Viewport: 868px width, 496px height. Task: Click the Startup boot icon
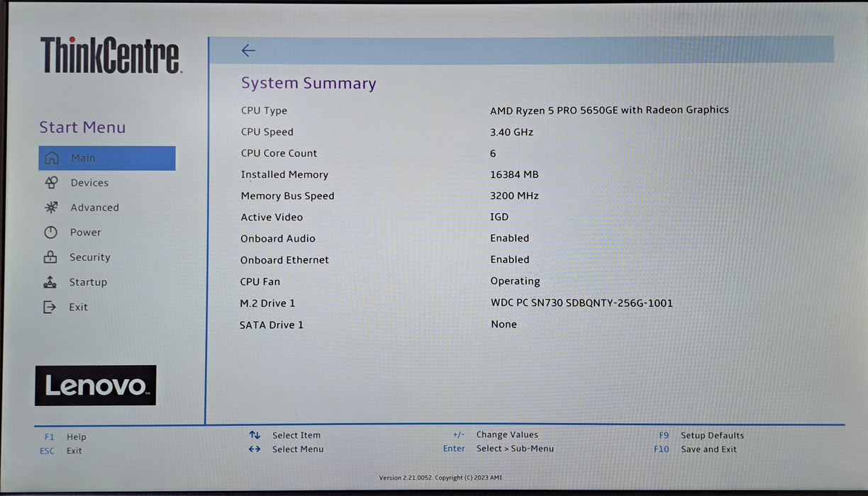50,282
